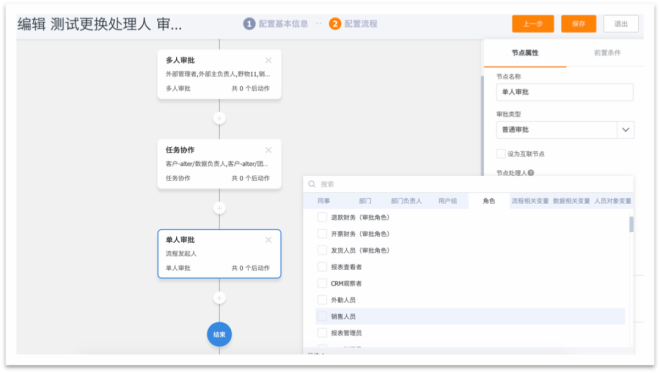
Task: Check the 退款财务（审批角色）checkbox
Action: pos(322,217)
